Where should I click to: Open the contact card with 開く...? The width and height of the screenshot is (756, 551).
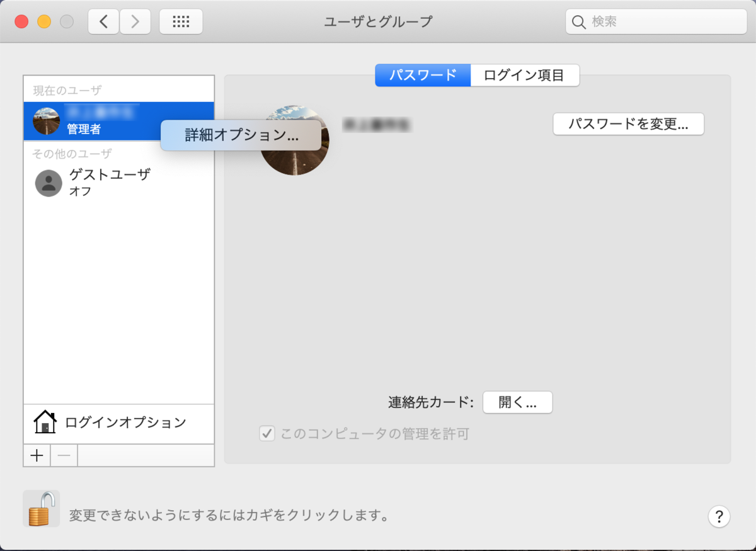(517, 402)
